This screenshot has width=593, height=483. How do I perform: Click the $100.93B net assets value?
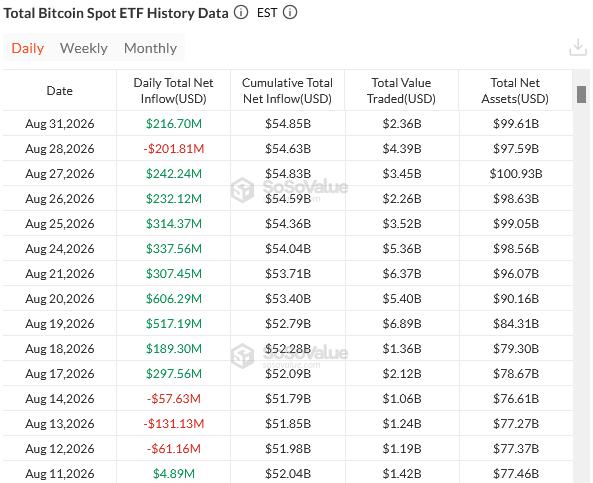[x=516, y=174]
